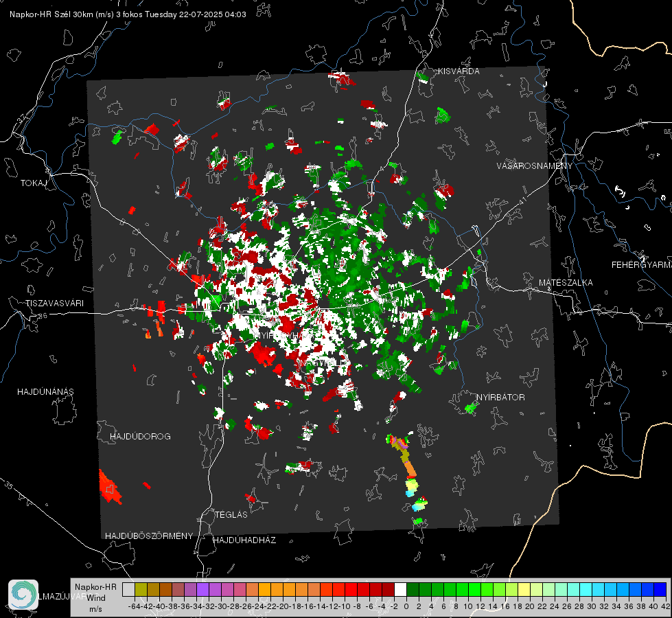
Task: Click the TISZAVASVÁRI map label
Action: click(54, 304)
